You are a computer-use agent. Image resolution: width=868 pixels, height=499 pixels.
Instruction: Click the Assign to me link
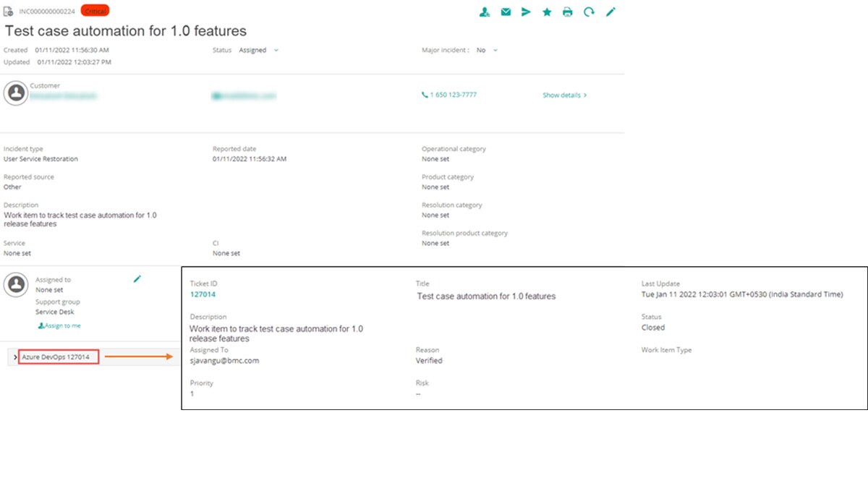(59, 325)
